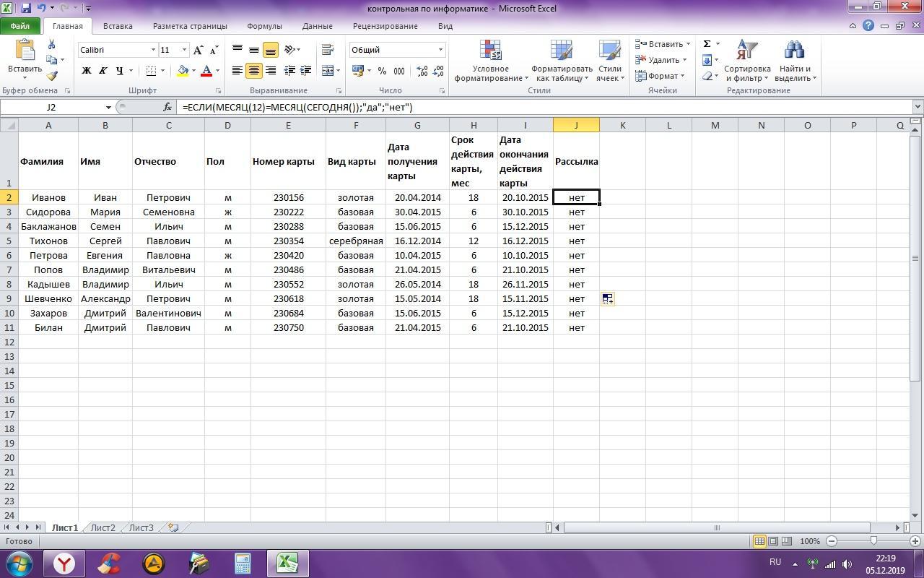Open the font size dropdown
Viewport: 924px width, 578px height.
click(184, 50)
